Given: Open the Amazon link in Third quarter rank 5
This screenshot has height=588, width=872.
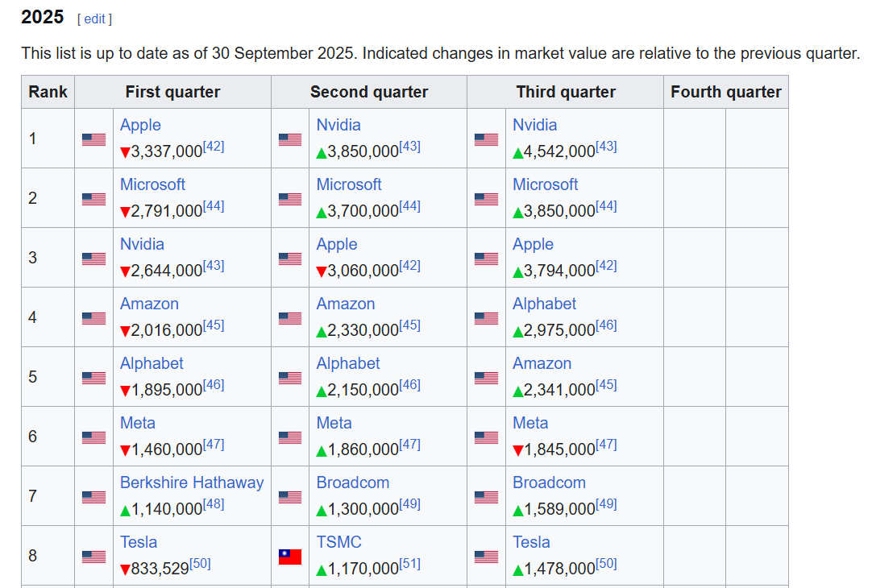Looking at the screenshot, I should coord(542,363).
